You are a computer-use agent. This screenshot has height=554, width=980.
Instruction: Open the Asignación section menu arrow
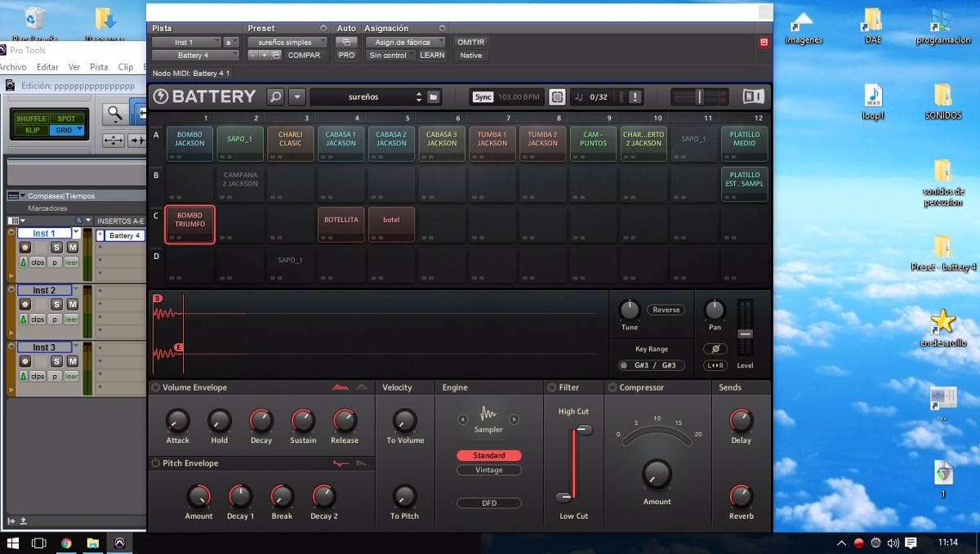pyautogui.click(x=443, y=29)
